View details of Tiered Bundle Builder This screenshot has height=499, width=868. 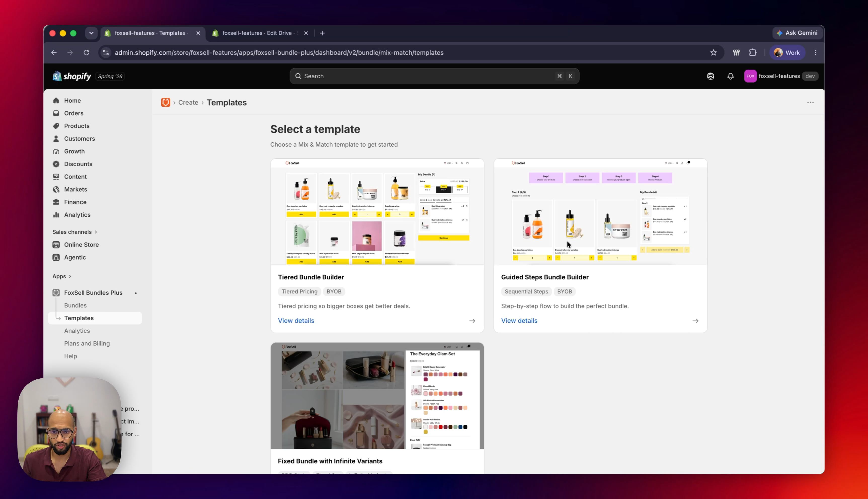pyautogui.click(x=296, y=320)
